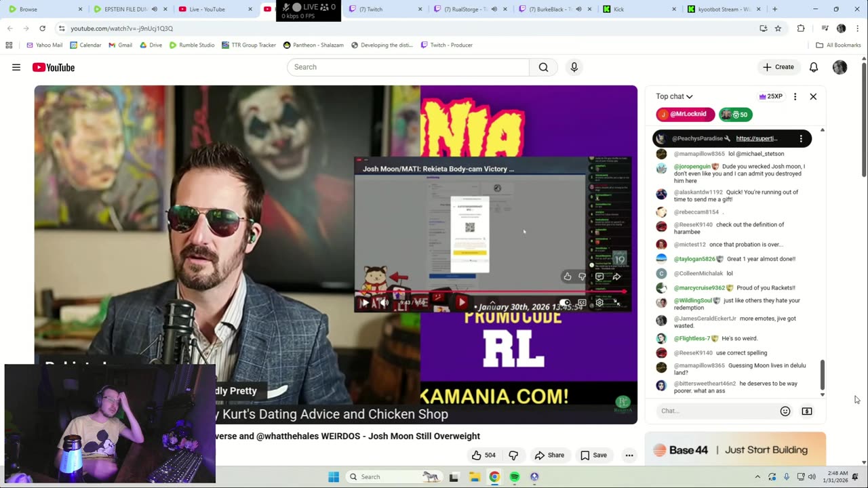The height and width of the screenshot is (488, 868).
Task: Open the Base 44 ad banner
Action: point(735,449)
